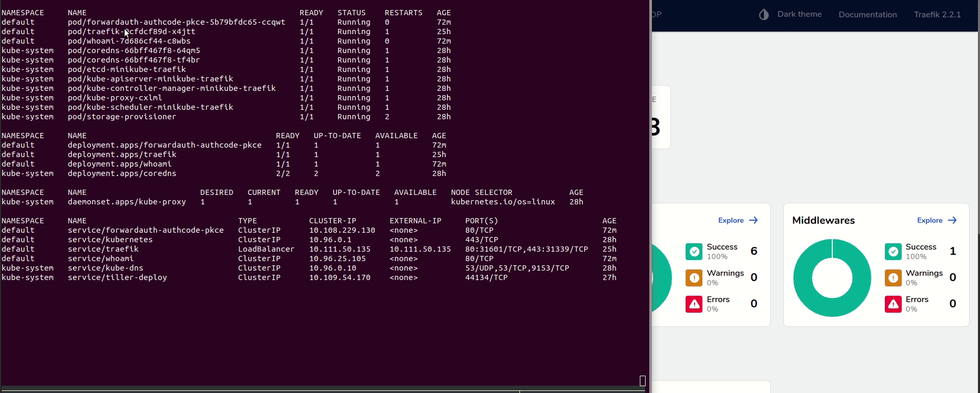This screenshot has width=980, height=393.
Task: Click pod/kube-controller-manager-minikube-traefik in terminal
Action: click(172, 88)
